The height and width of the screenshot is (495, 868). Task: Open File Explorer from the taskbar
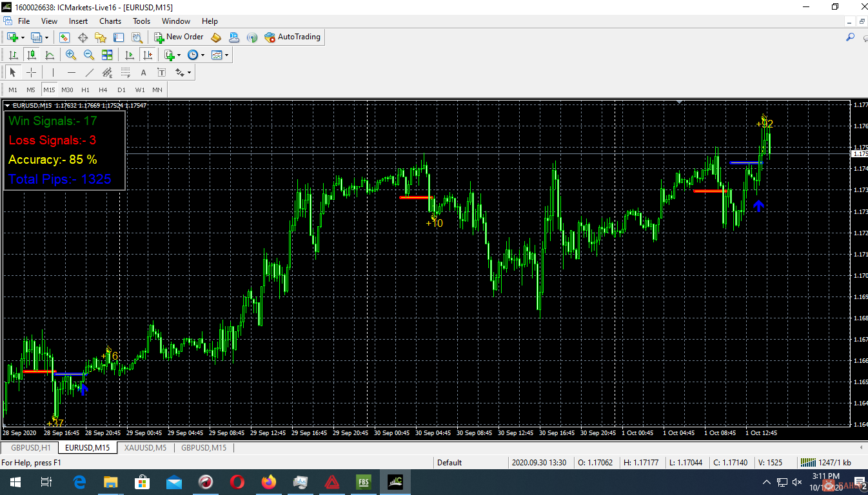111,481
